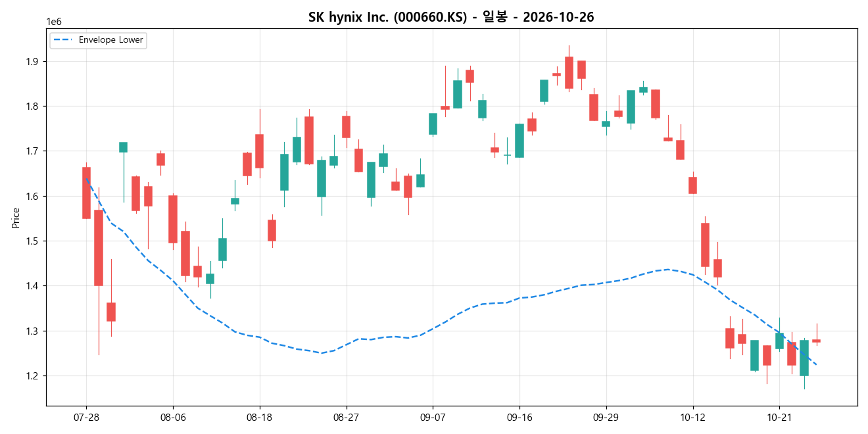The height and width of the screenshot is (434, 868).
Task: Click the 08-27 date tick label
Action: pyautogui.click(x=346, y=417)
